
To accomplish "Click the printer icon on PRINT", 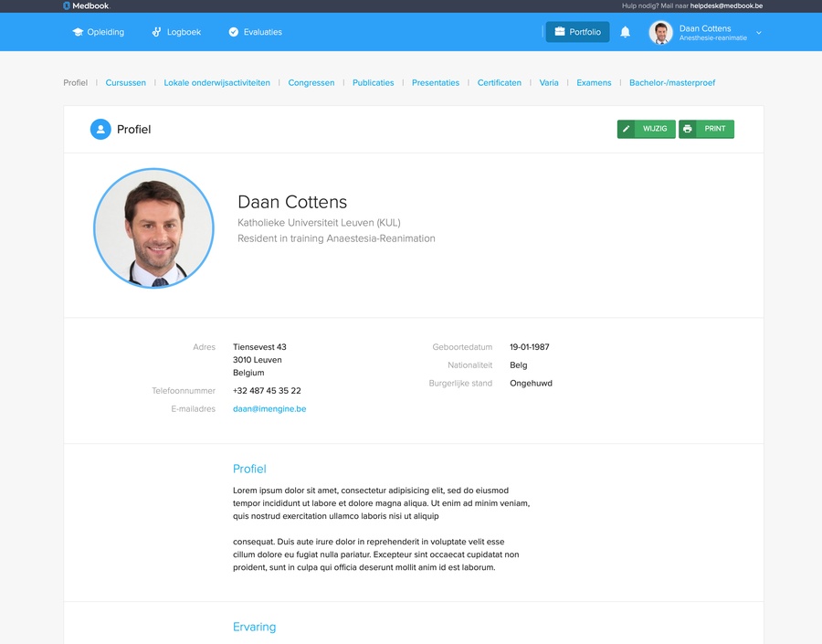I will (x=687, y=129).
